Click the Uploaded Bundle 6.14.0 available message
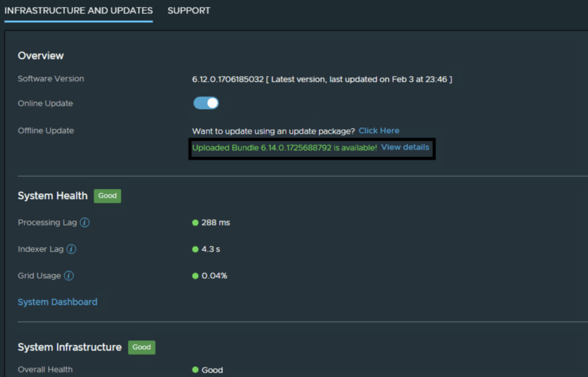Screen dimensions: 588x377 coord(284,147)
